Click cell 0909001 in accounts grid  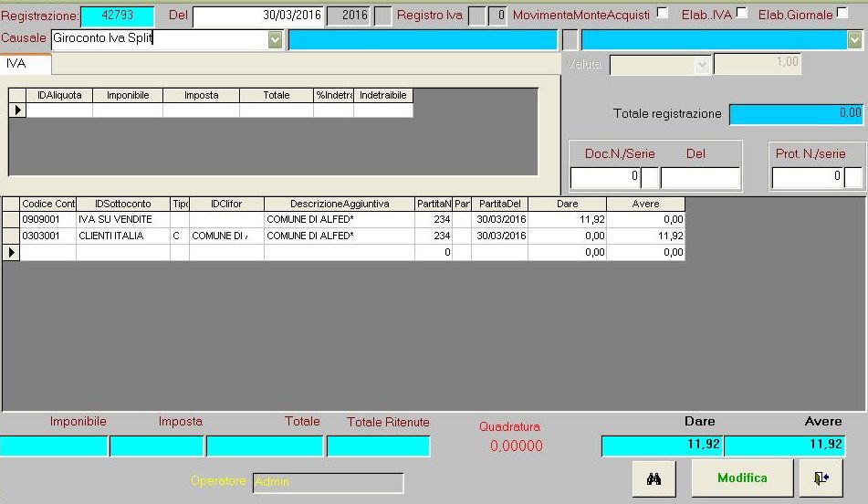click(48, 219)
